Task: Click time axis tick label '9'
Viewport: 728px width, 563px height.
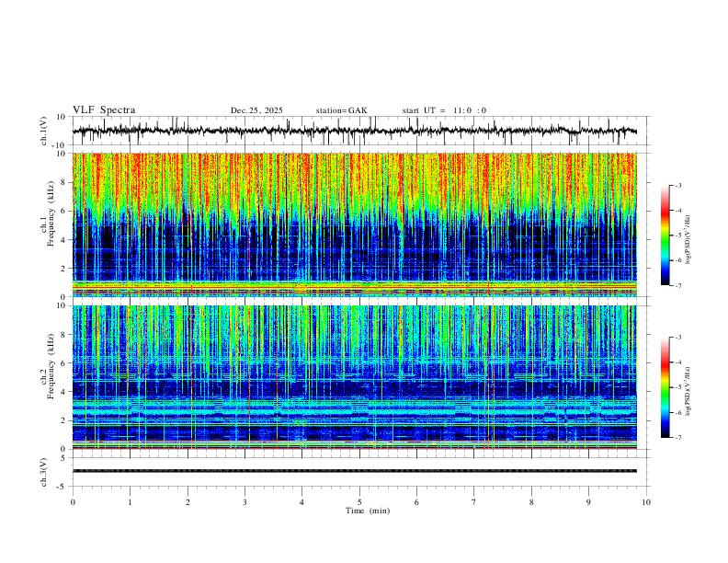Action: coord(588,502)
